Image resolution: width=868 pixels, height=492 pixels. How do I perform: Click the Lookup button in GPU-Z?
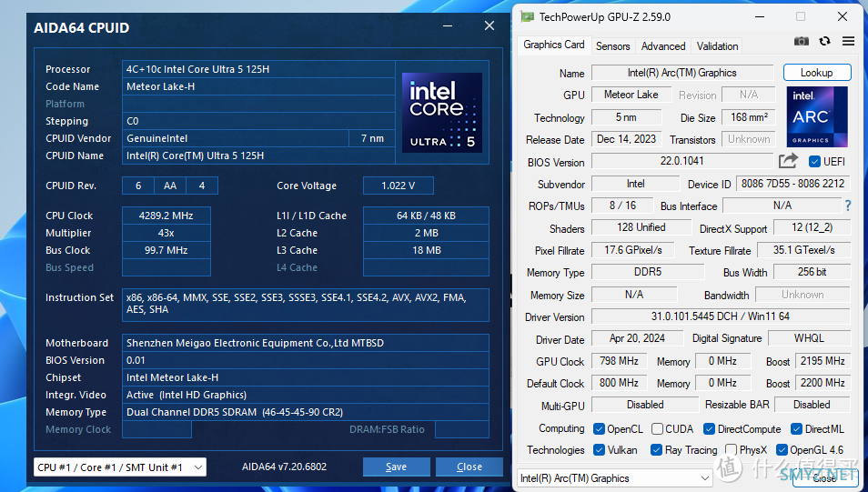tap(816, 73)
